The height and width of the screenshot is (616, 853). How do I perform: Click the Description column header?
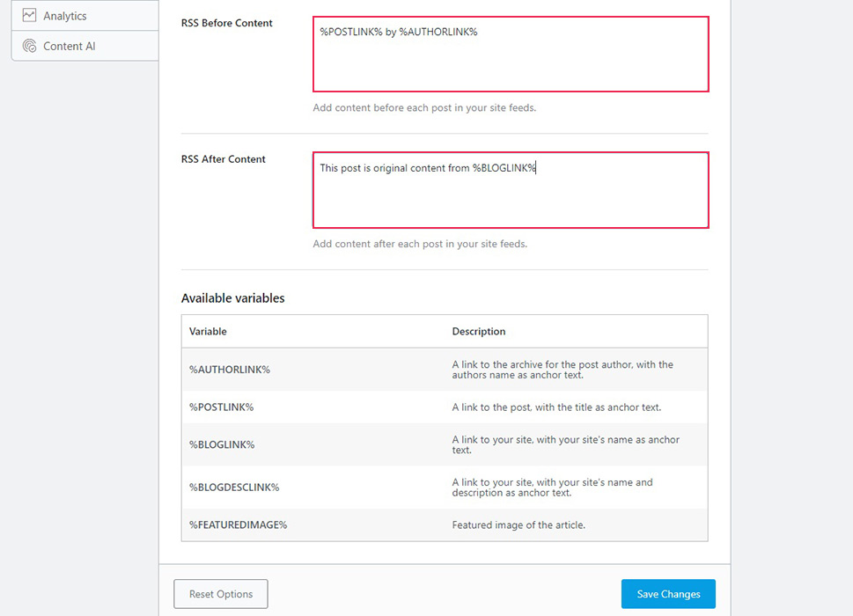[x=479, y=332]
